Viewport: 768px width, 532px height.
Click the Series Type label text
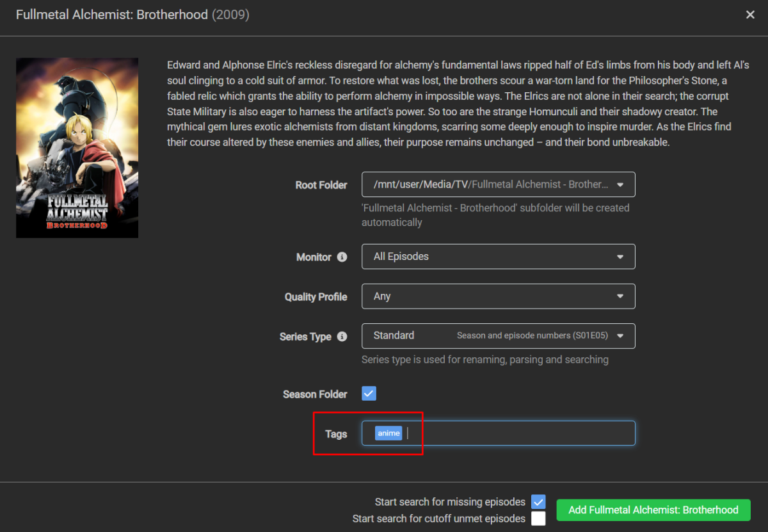[305, 337]
